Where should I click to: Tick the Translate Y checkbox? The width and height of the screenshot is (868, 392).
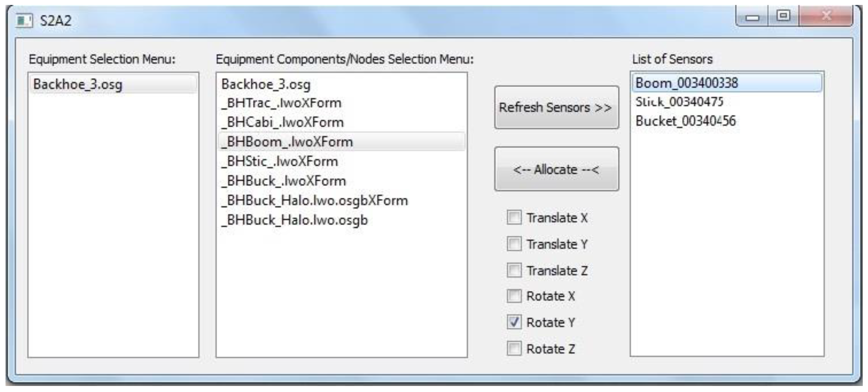514,244
